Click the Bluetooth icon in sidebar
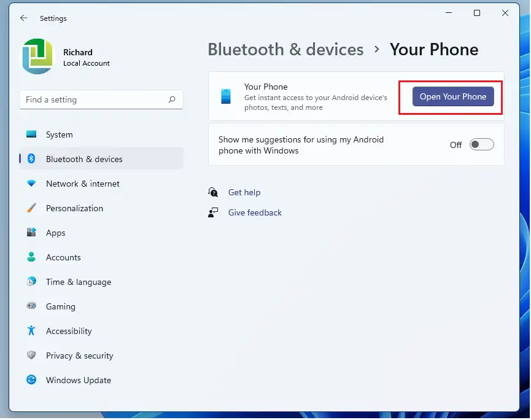 click(x=31, y=158)
